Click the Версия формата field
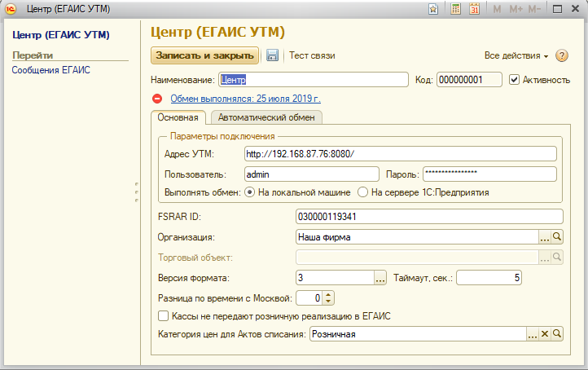588x370 pixels. pos(336,278)
